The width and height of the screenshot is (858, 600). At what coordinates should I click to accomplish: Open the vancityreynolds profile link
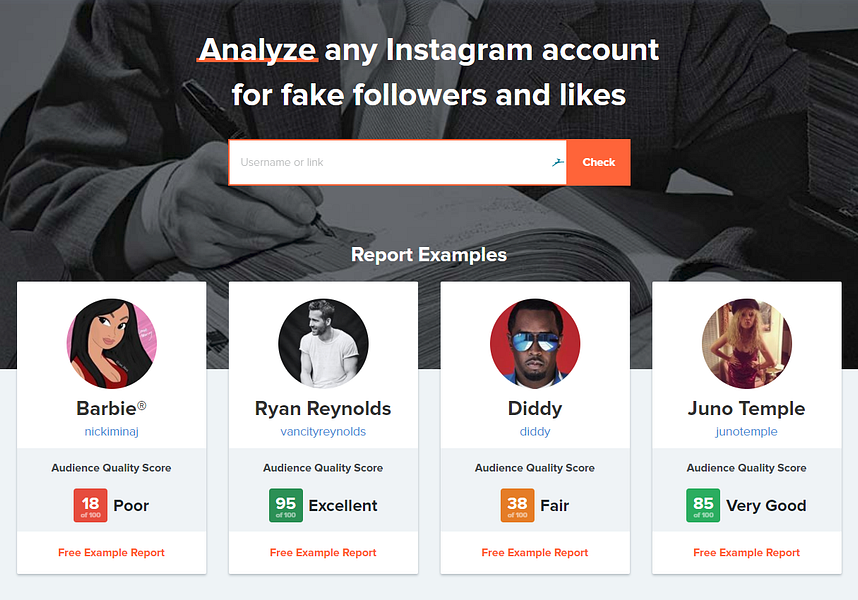pos(323,431)
